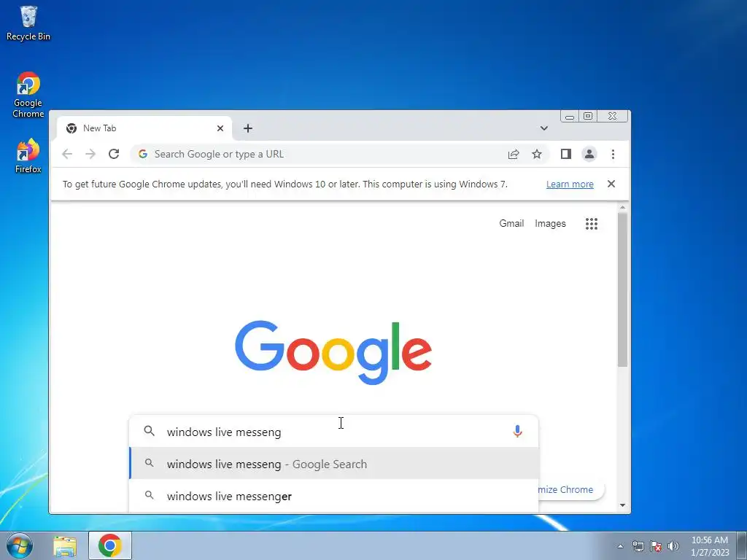Image resolution: width=747 pixels, height=560 pixels.
Task: Choose the 'windows live messenger' suggestion
Action: 334,496
